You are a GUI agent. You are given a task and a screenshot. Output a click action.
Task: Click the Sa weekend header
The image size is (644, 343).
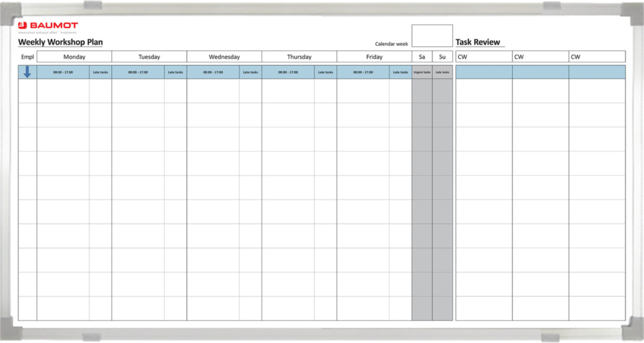pos(422,57)
